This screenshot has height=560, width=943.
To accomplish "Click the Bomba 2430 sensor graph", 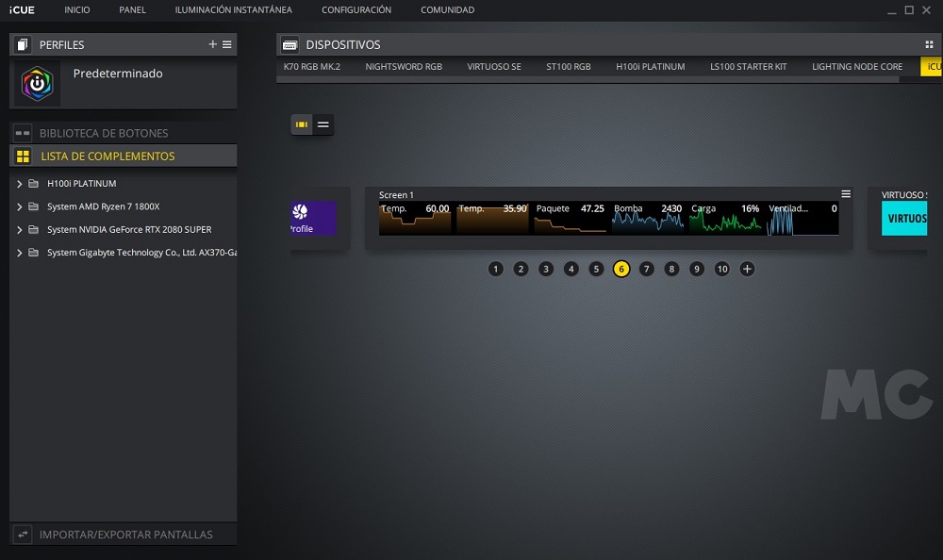I will click(647, 218).
